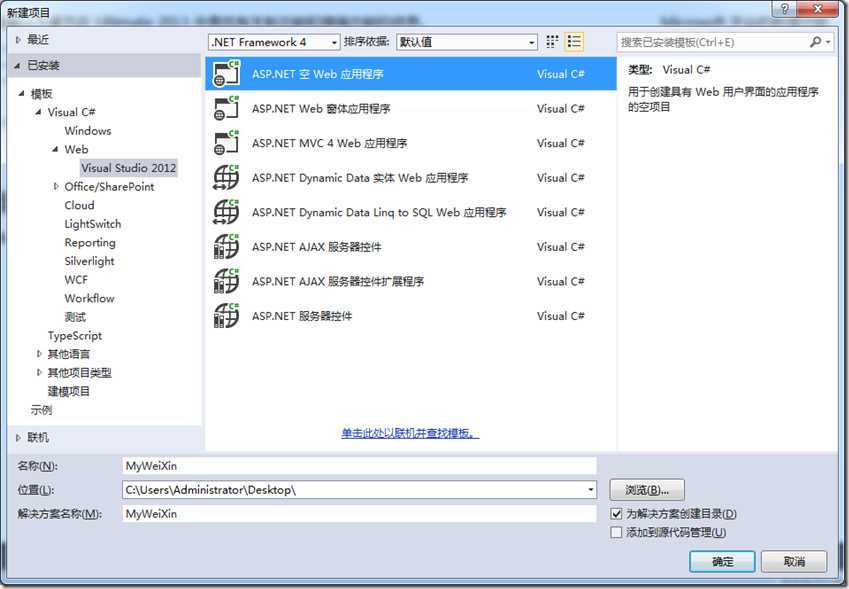Click the 名称 input field
Viewport: 849px width, 589px height.
[360, 466]
